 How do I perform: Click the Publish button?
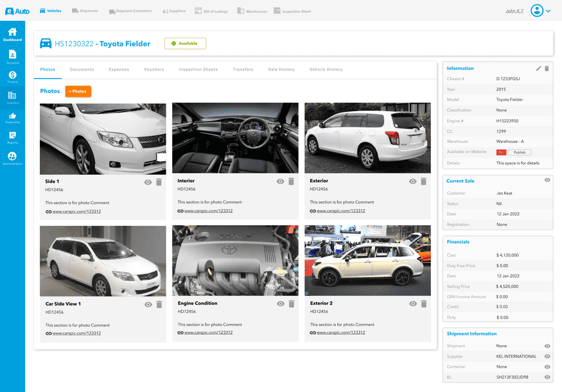pos(520,153)
